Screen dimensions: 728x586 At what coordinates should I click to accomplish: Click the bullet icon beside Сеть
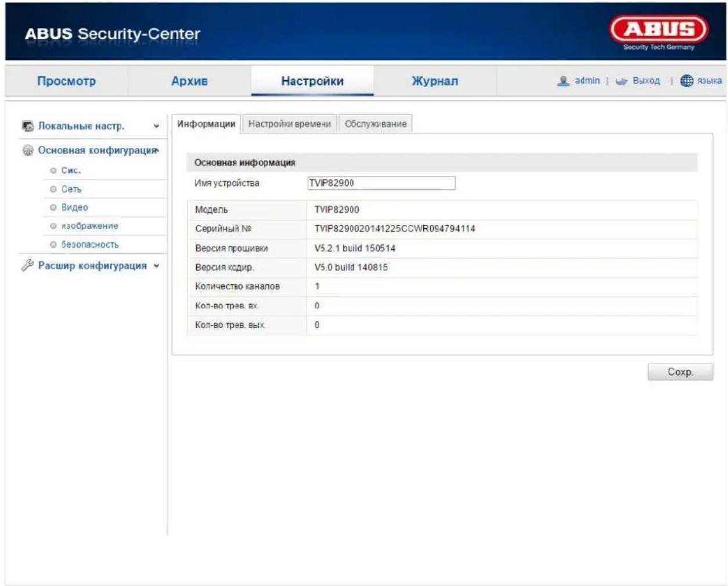[x=53, y=189]
